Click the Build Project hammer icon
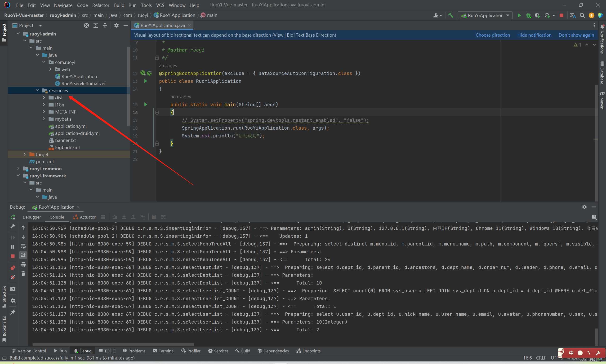The height and width of the screenshot is (364, 606). [451, 15]
